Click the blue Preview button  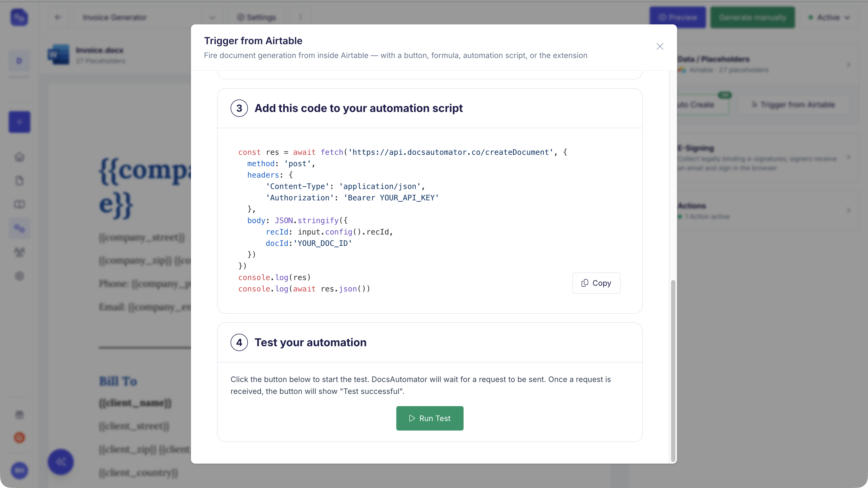coord(677,17)
